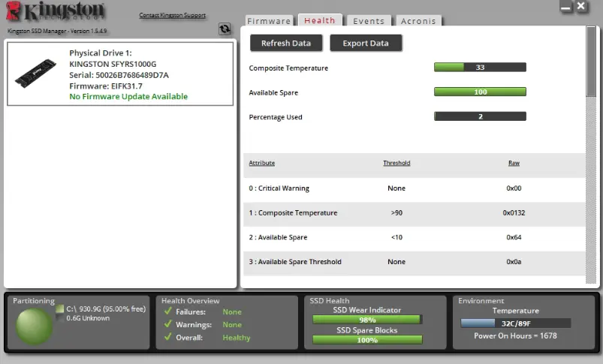The height and width of the screenshot is (364, 603).
Task: Click the SSD Wear Indicator 98% bar
Action: click(x=367, y=320)
